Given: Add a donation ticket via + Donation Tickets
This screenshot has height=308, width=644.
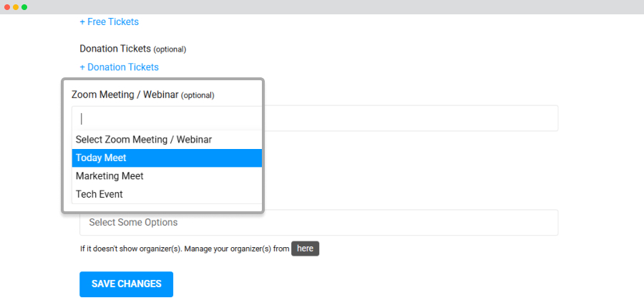Looking at the screenshot, I should click(x=119, y=67).
